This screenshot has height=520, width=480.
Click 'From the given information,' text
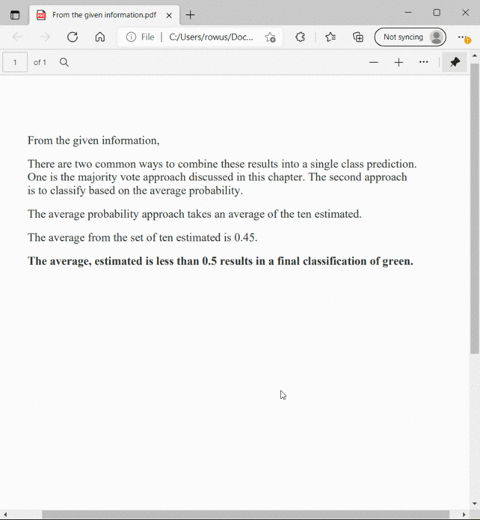coord(93,141)
